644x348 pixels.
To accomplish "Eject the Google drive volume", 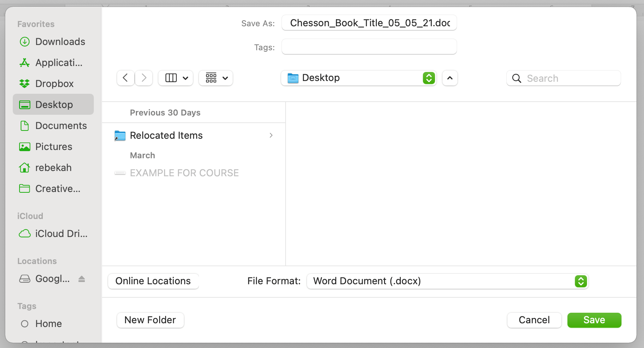I will [81, 279].
